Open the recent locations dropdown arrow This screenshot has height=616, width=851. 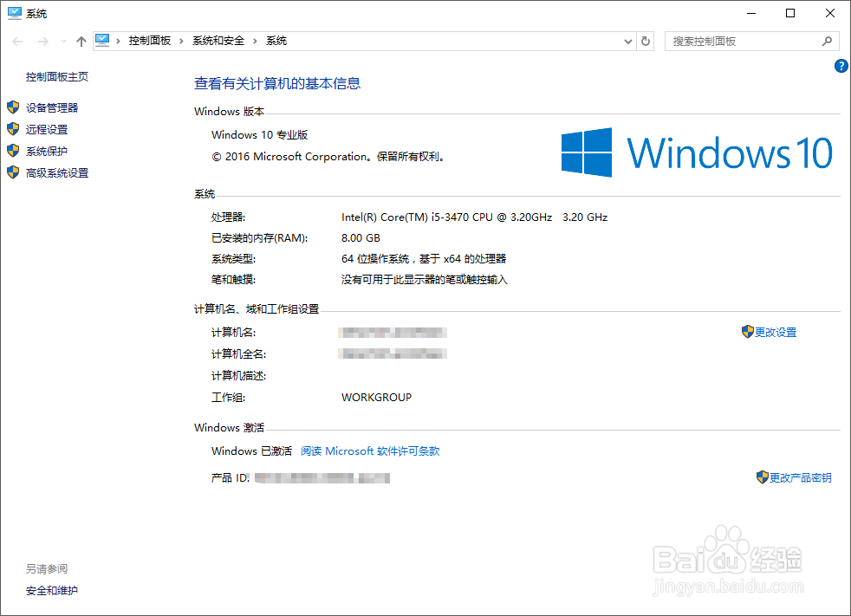tap(63, 42)
